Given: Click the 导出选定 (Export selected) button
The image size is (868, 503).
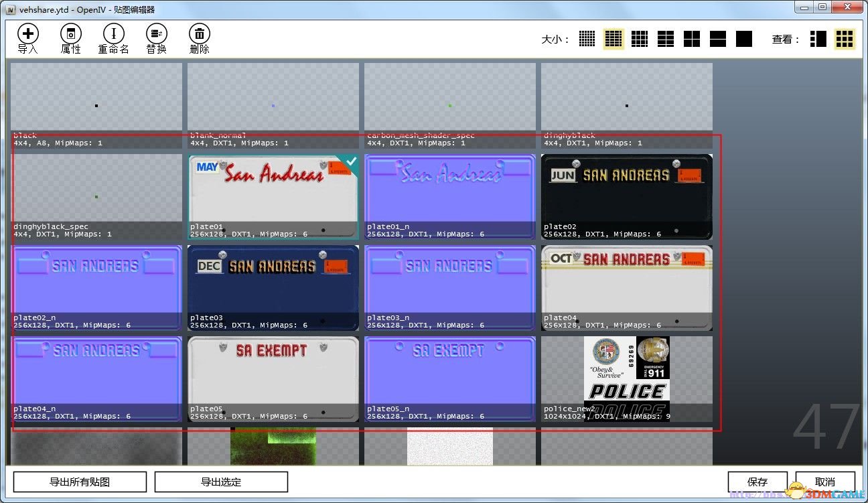Looking at the screenshot, I should [x=221, y=482].
